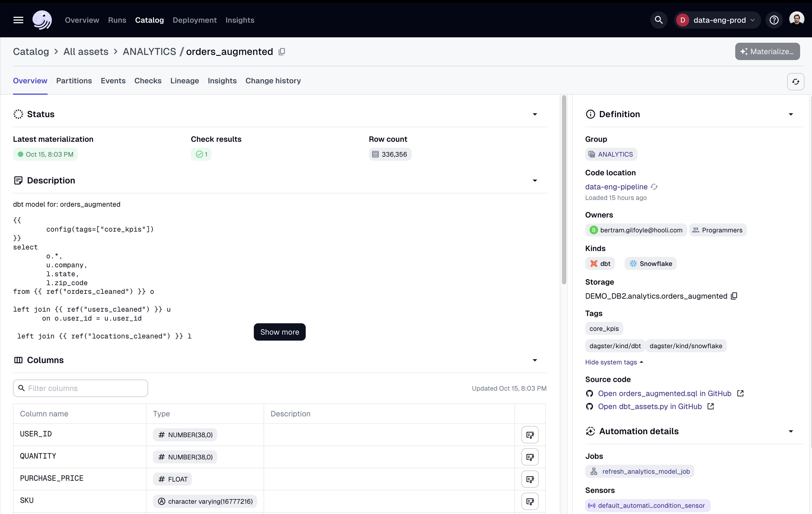Open orders_augmented.sql in GitHub link

tap(664, 394)
